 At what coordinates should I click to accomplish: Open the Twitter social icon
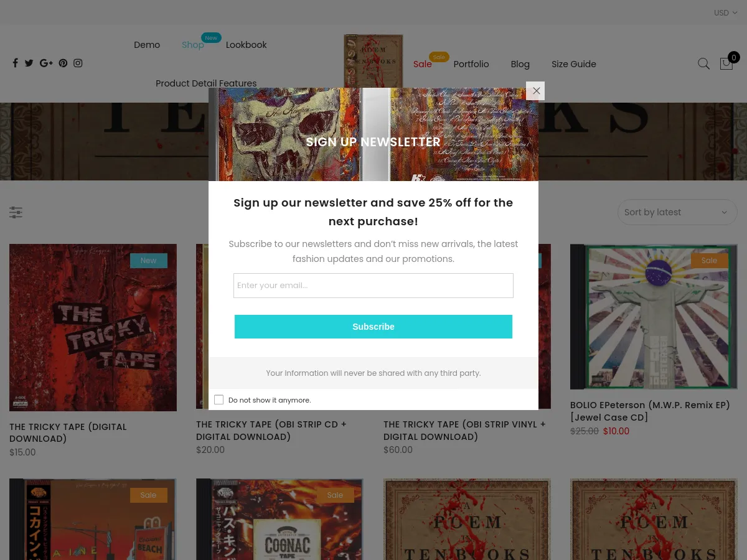click(29, 63)
